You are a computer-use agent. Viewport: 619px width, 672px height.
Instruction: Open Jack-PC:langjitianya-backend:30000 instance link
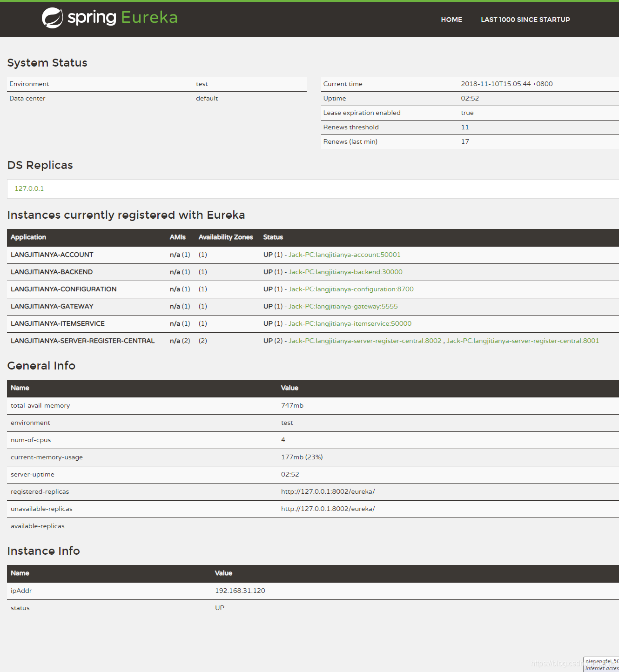tap(345, 272)
